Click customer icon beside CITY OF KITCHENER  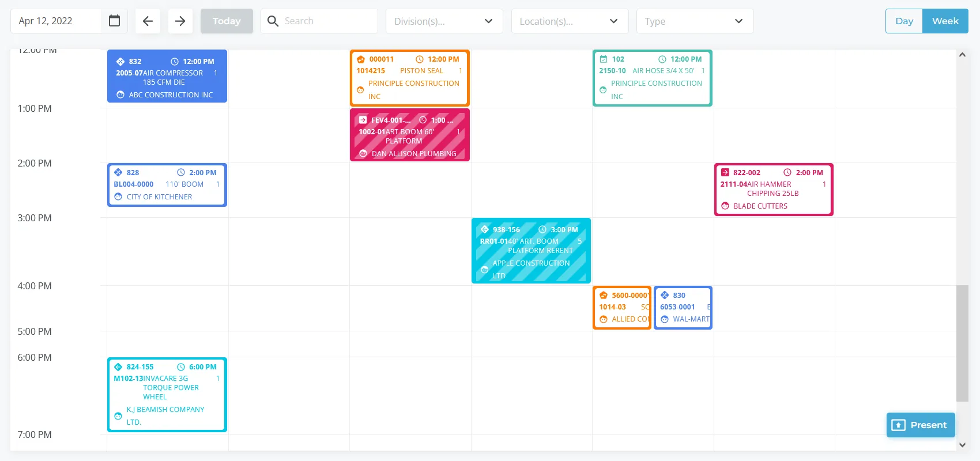pyautogui.click(x=118, y=197)
